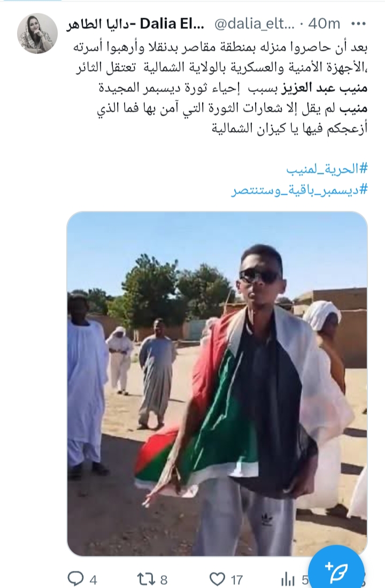The height and width of the screenshot is (588, 385).
Task: Like the tweet with the heart icon
Action: (218, 578)
